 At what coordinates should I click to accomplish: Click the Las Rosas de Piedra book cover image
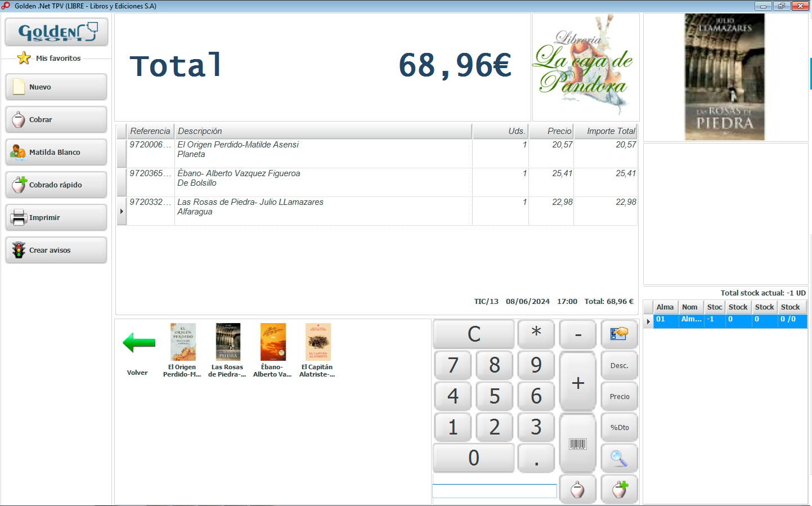(x=725, y=77)
